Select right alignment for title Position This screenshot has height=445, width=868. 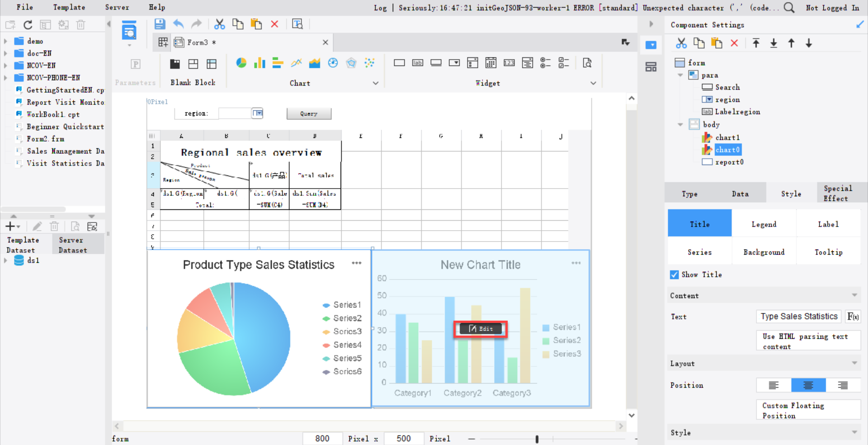843,385
